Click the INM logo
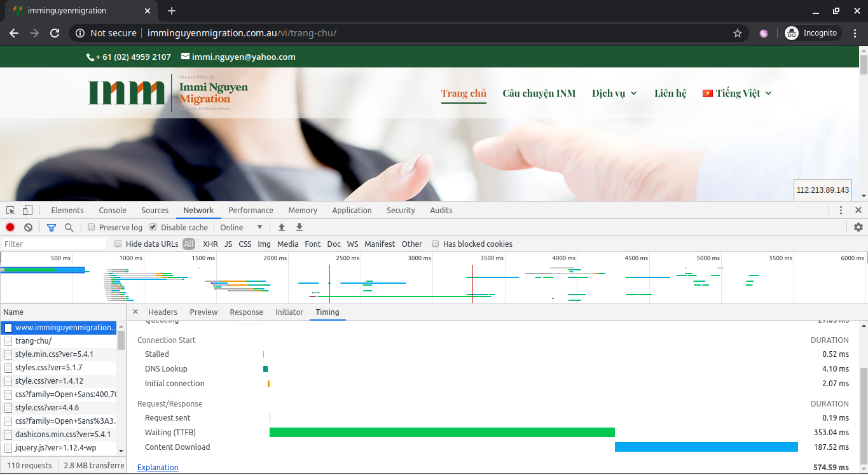868x474 pixels. [x=169, y=93]
